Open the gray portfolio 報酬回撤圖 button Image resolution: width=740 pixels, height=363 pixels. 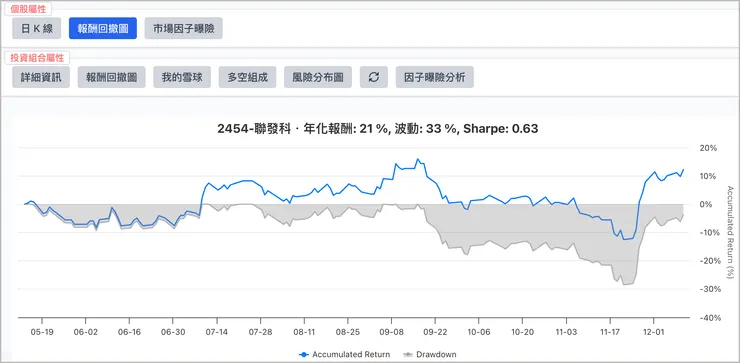(111, 77)
